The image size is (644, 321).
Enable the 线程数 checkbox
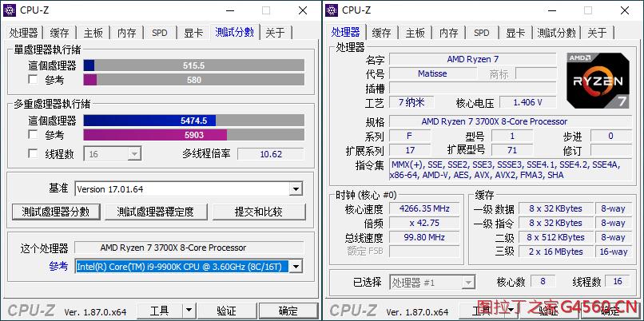[33, 153]
